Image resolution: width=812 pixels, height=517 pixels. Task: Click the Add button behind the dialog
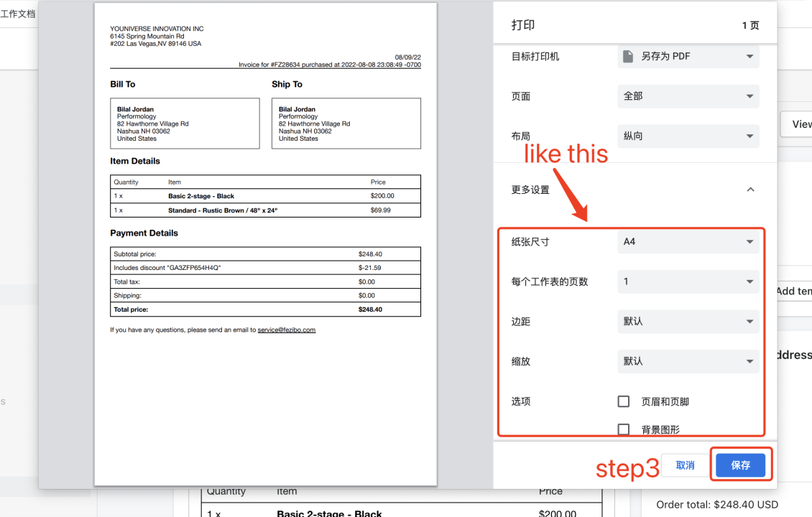tap(795, 291)
